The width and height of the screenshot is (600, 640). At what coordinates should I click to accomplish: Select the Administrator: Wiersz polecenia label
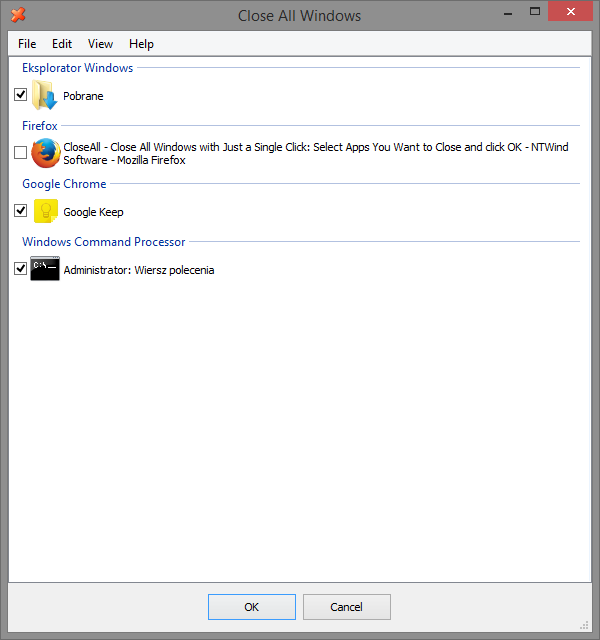click(139, 270)
